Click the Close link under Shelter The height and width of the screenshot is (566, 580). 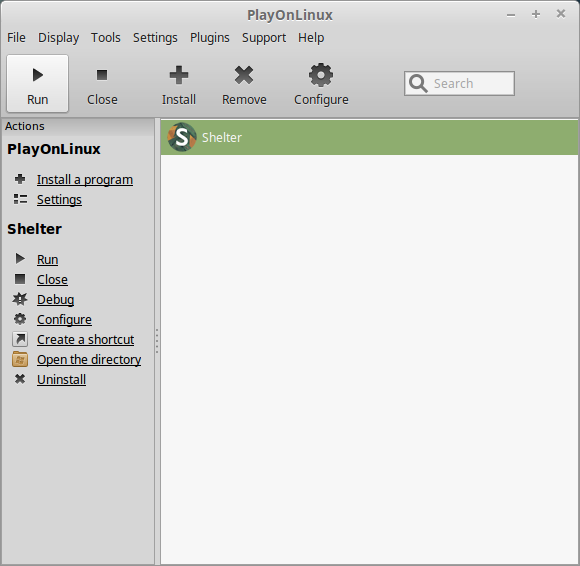(x=52, y=280)
